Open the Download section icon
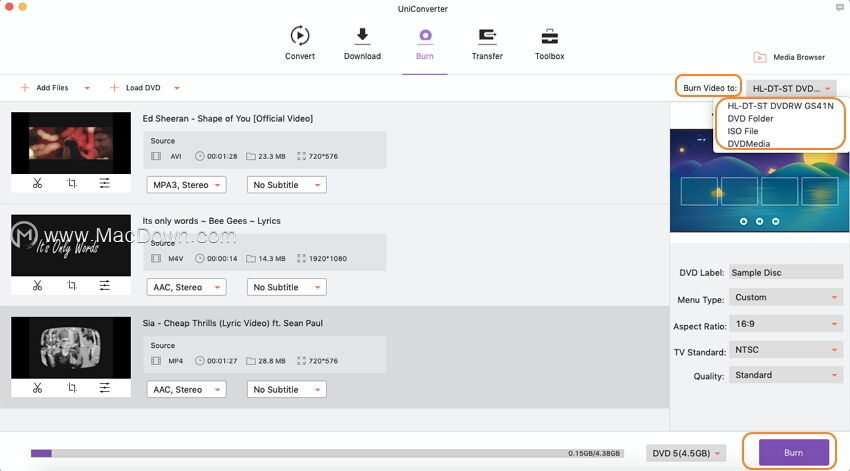This screenshot has width=850, height=471. (x=362, y=36)
